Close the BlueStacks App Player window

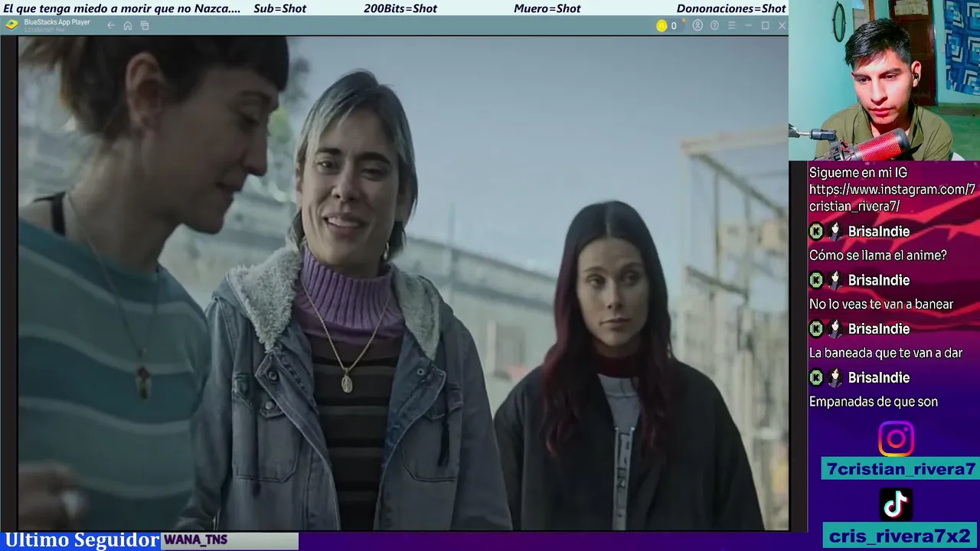[x=782, y=25]
